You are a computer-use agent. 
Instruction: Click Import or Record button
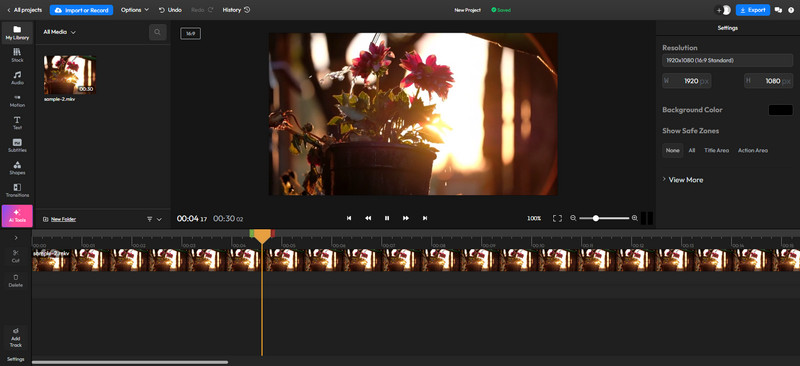tap(82, 10)
